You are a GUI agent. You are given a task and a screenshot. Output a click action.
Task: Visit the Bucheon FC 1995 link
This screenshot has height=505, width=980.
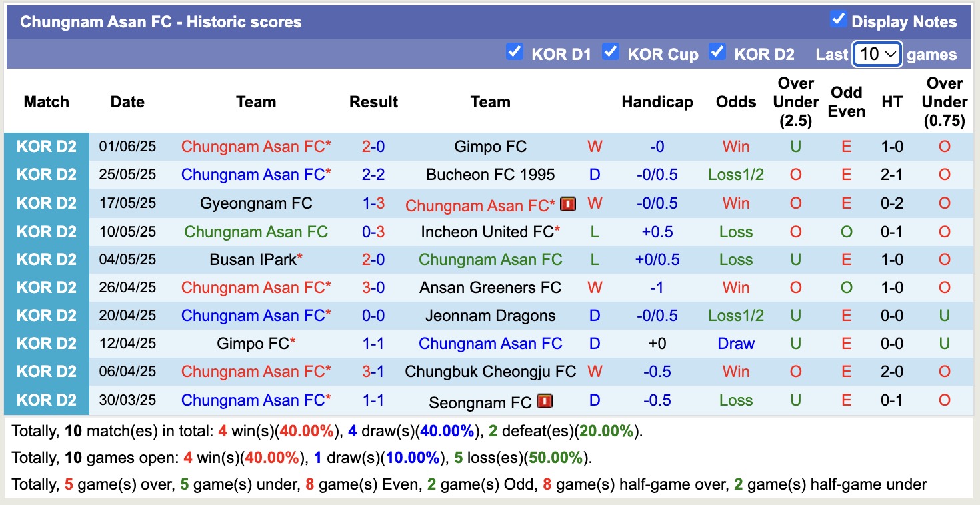(491, 175)
